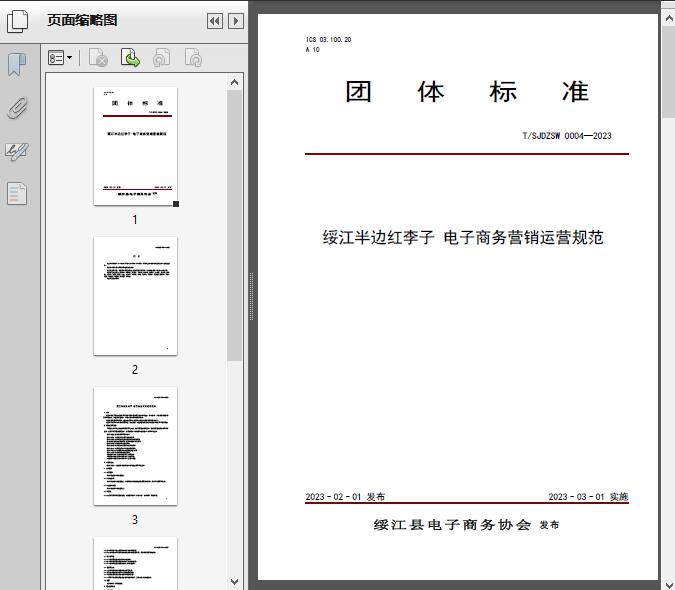
Task: Click the title '绥江半边红李子 电子商务营销运营规范'
Action: pyautogui.click(x=463, y=238)
